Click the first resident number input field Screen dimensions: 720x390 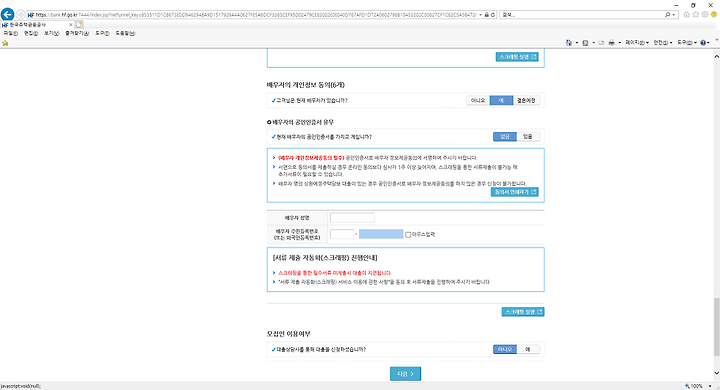(x=342, y=234)
